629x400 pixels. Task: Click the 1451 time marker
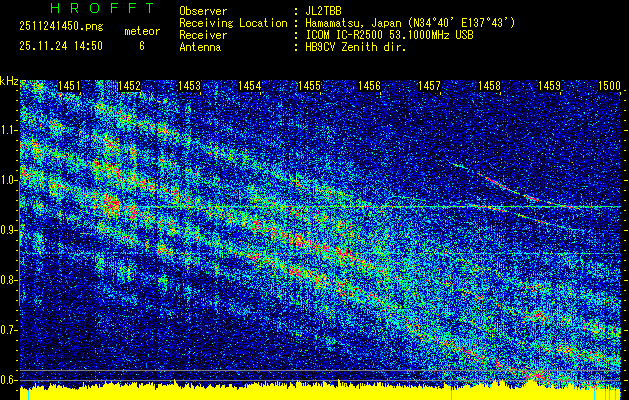[70, 87]
